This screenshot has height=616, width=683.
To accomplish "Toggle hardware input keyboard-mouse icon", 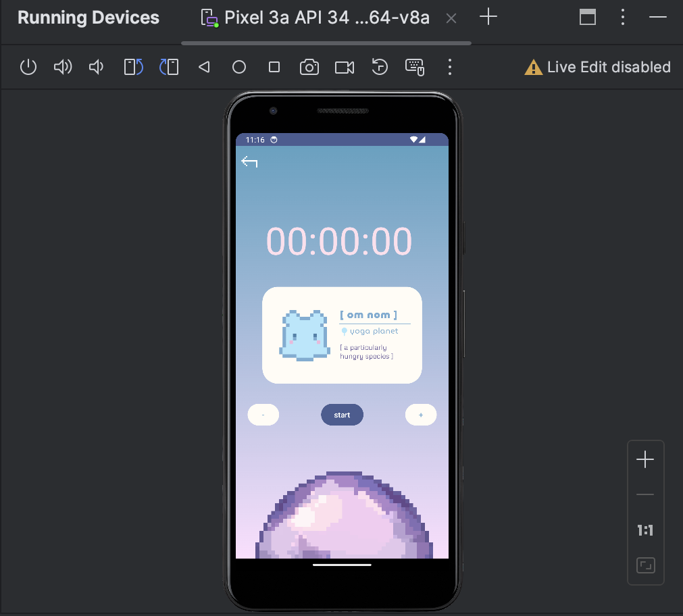I will 415,67.
